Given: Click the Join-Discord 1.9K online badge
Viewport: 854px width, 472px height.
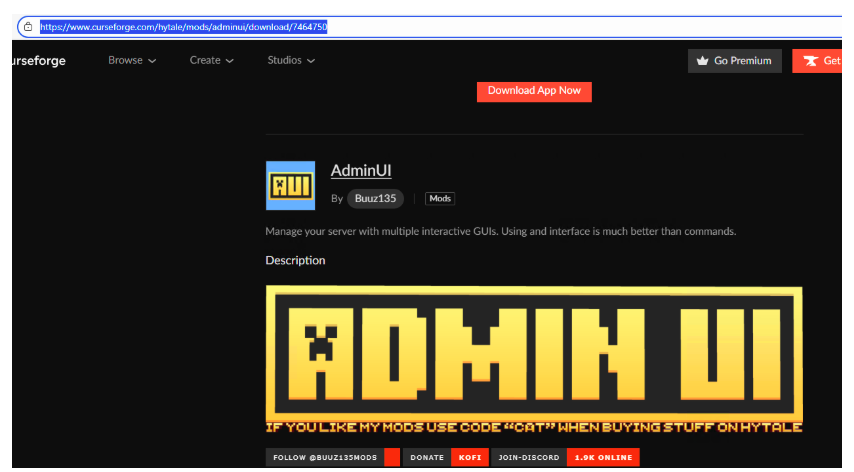Looking at the screenshot, I should point(565,457).
